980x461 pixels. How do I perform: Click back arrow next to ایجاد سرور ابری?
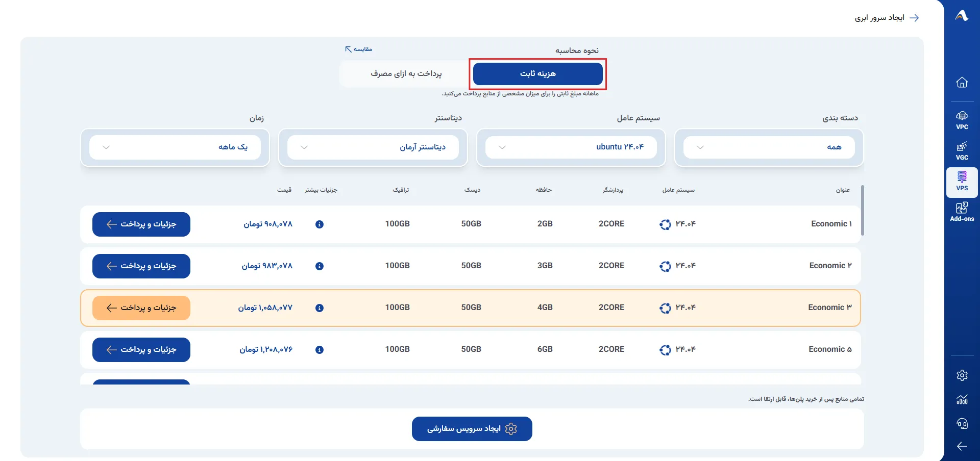pyautogui.click(x=915, y=18)
